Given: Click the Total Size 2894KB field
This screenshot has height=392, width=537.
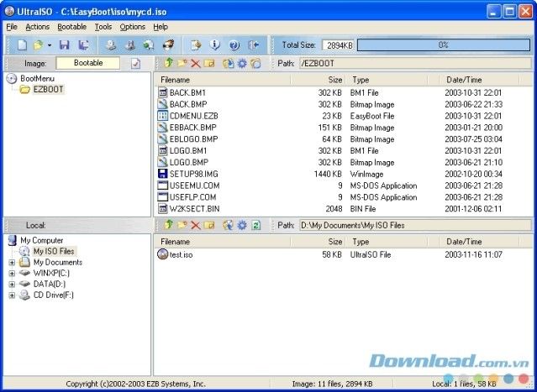Looking at the screenshot, I should [x=338, y=45].
